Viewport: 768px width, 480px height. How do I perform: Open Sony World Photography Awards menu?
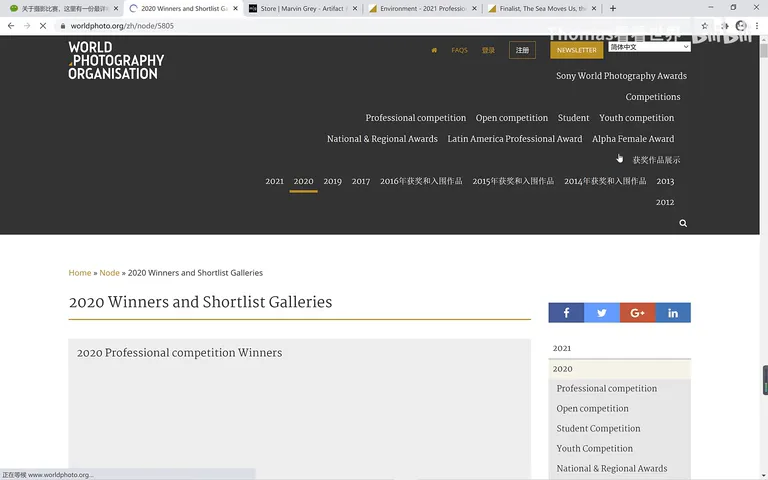(621, 76)
